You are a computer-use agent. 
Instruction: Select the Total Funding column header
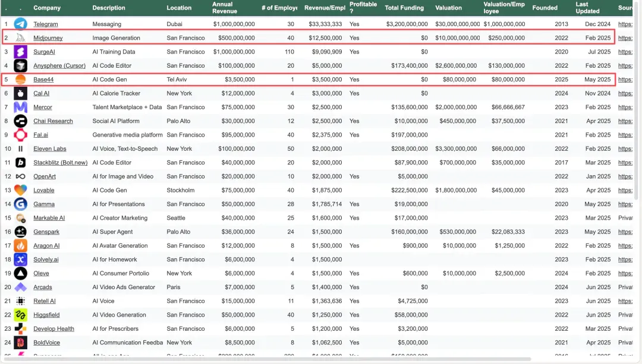[404, 8]
